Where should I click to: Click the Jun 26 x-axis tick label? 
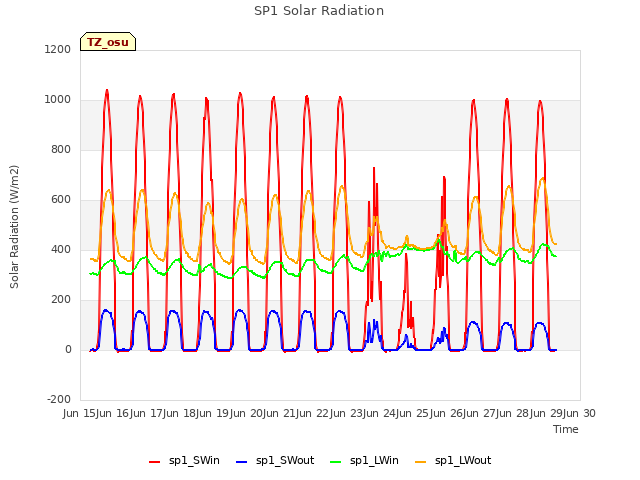[x=447, y=413]
